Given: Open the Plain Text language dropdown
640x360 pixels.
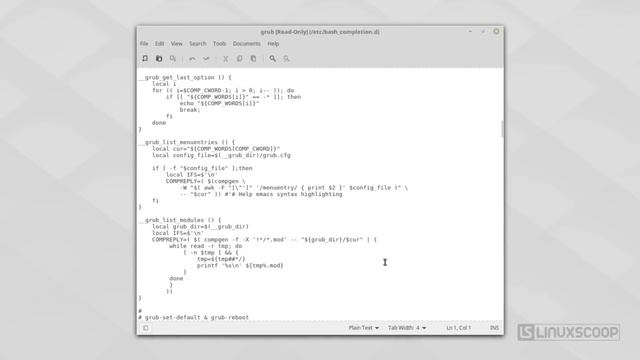Looking at the screenshot, I should point(363,328).
